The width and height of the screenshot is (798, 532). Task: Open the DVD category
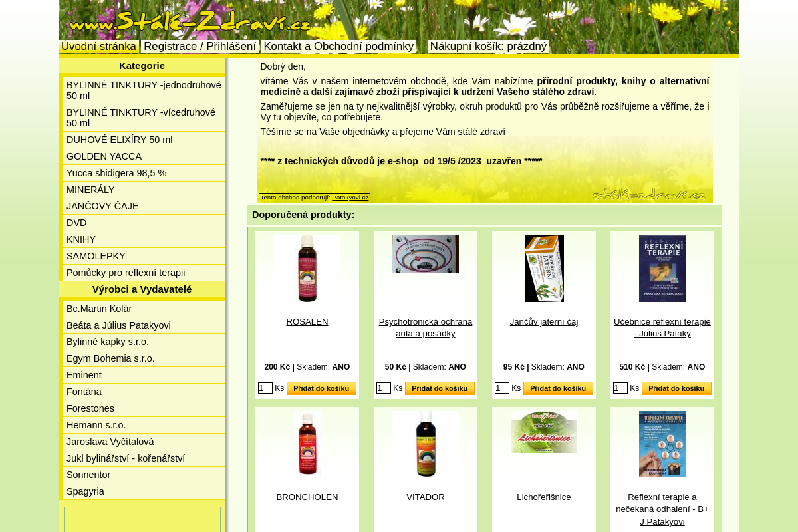(144, 223)
